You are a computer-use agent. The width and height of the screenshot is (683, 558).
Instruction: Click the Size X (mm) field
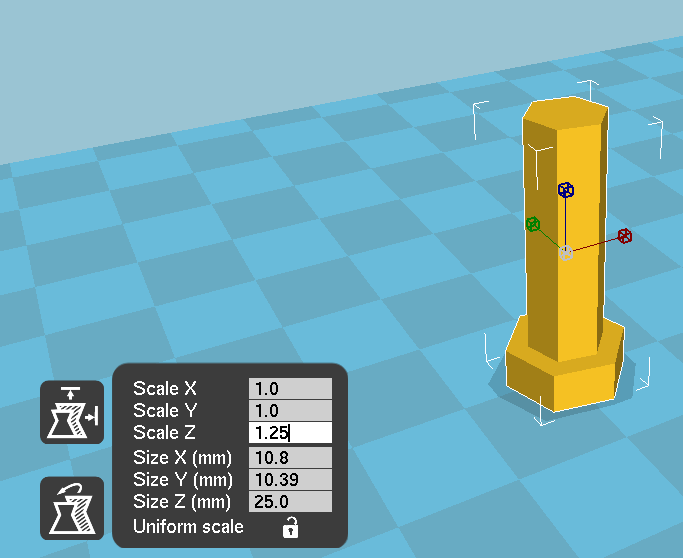tap(290, 457)
